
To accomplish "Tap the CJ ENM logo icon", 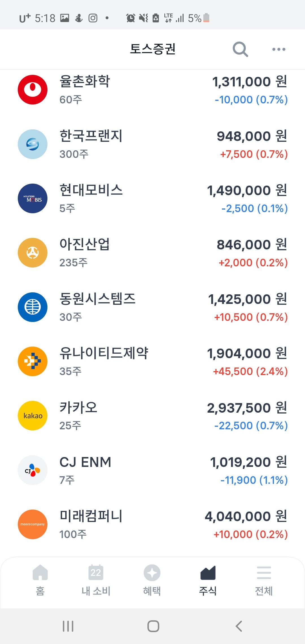I will (32, 470).
